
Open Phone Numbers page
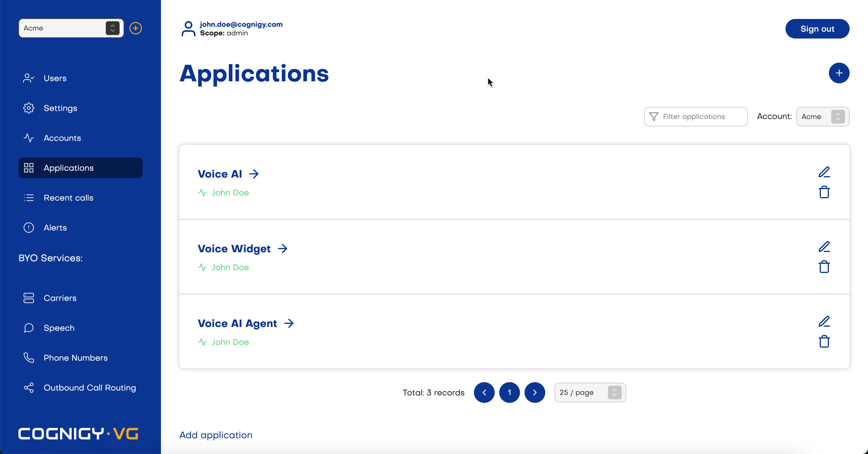click(x=80, y=358)
